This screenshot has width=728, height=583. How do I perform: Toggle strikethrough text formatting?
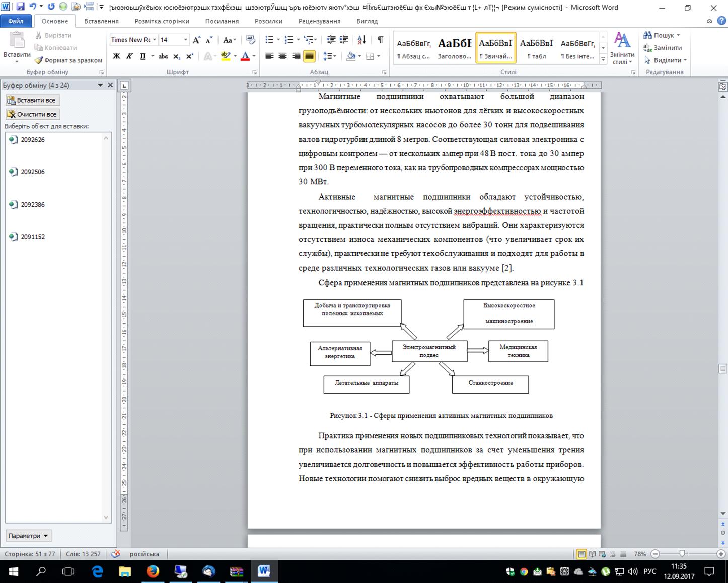(x=163, y=56)
